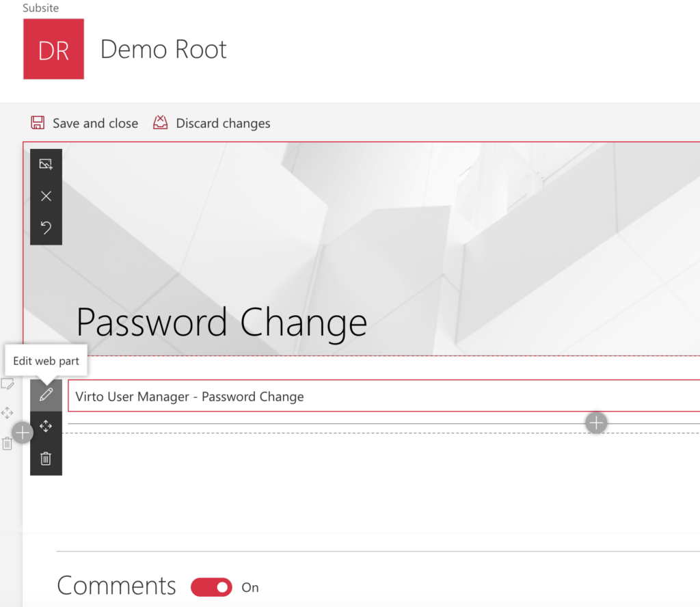The height and width of the screenshot is (607, 700).
Task: Click the reset arrow icon in title toolbar
Action: coord(46,228)
